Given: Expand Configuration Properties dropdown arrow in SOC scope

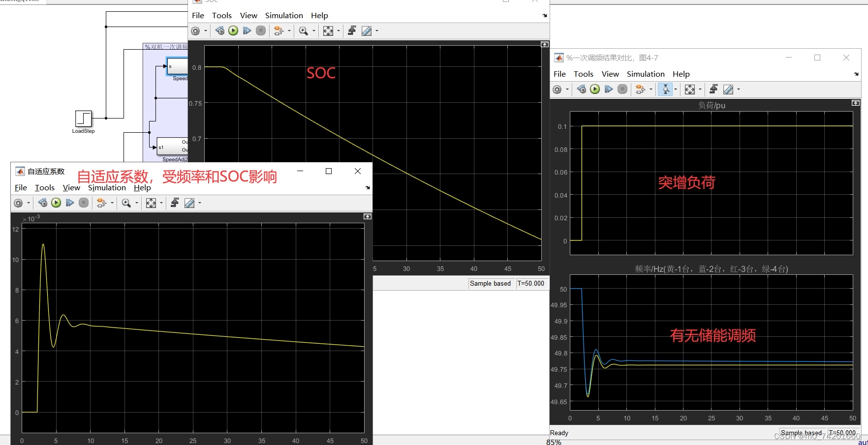Looking at the screenshot, I should coord(206,31).
